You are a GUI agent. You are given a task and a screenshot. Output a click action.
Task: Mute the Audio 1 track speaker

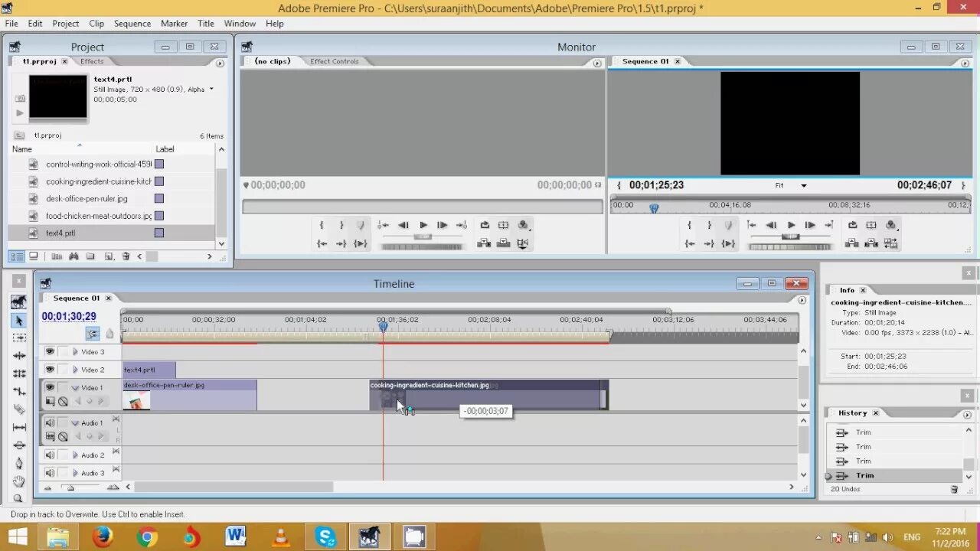click(50, 422)
